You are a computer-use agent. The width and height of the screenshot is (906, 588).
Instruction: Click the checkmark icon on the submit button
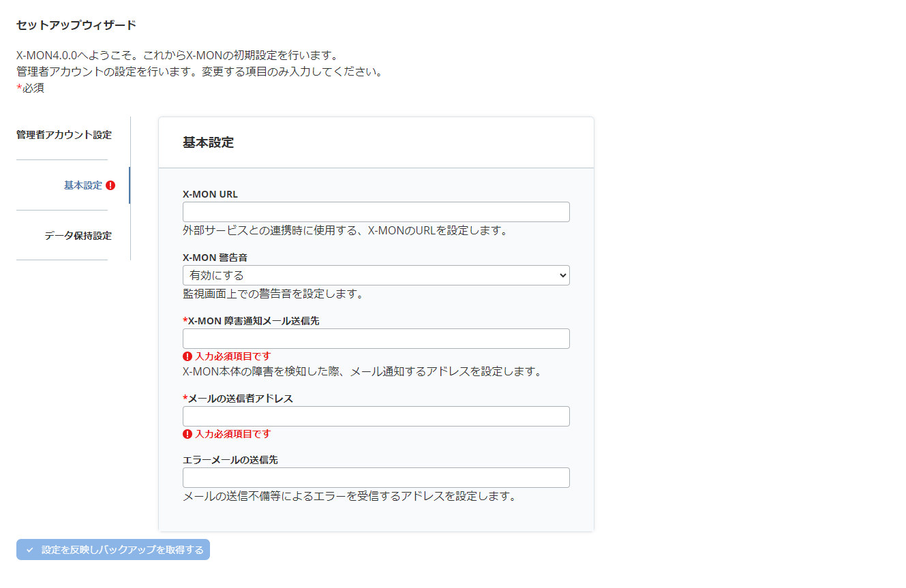pos(30,550)
